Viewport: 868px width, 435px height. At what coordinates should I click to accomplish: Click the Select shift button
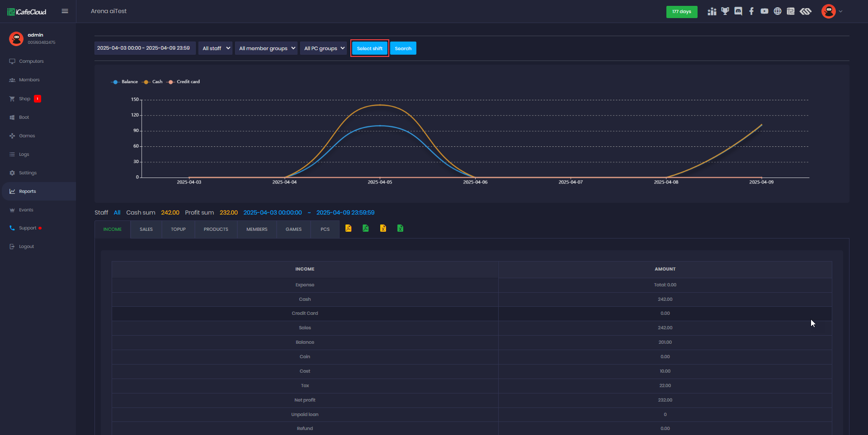tap(369, 48)
